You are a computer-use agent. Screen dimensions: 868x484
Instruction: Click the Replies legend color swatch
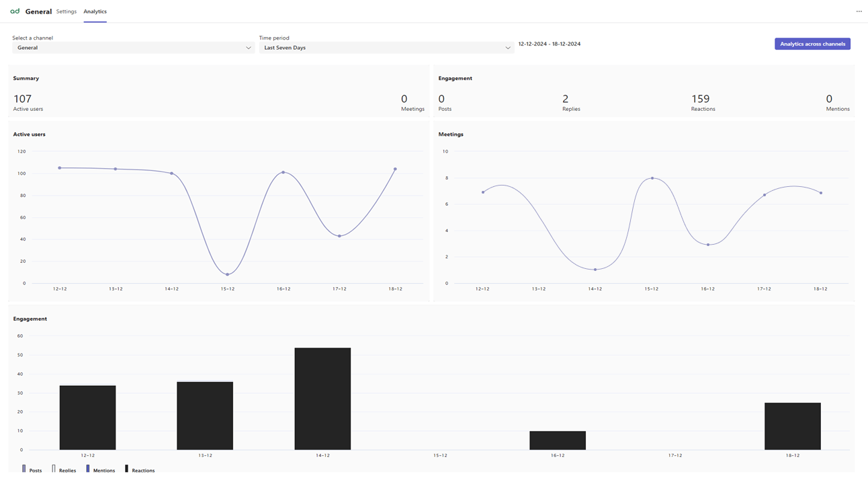[52, 469]
